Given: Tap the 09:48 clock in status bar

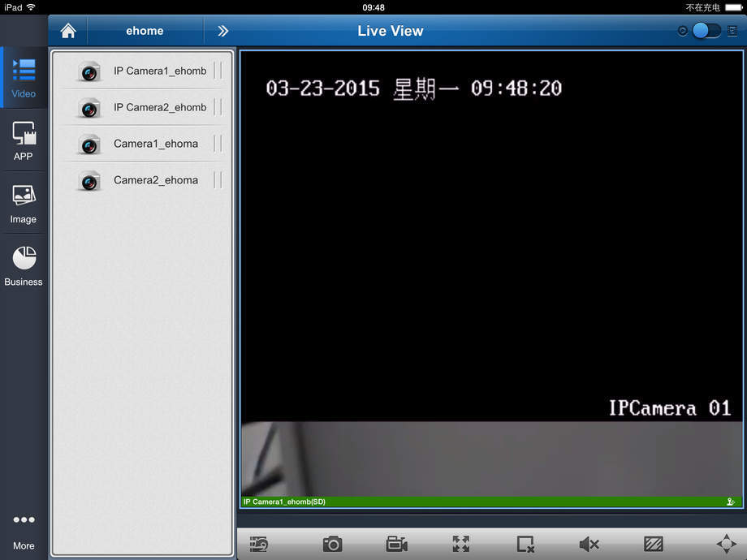Looking at the screenshot, I should [x=373, y=7].
